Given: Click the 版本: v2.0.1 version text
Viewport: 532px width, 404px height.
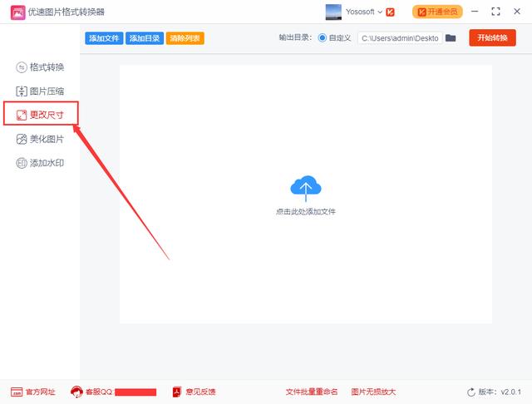Looking at the screenshot, I should pos(500,392).
